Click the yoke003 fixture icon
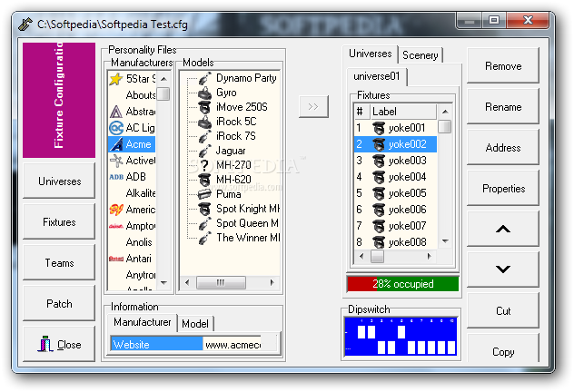 (x=379, y=161)
